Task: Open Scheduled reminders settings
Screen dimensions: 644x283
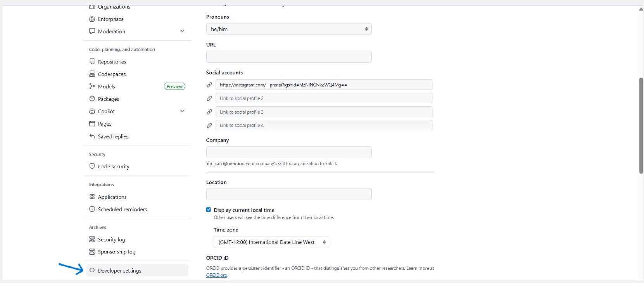Action: point(123,209)
